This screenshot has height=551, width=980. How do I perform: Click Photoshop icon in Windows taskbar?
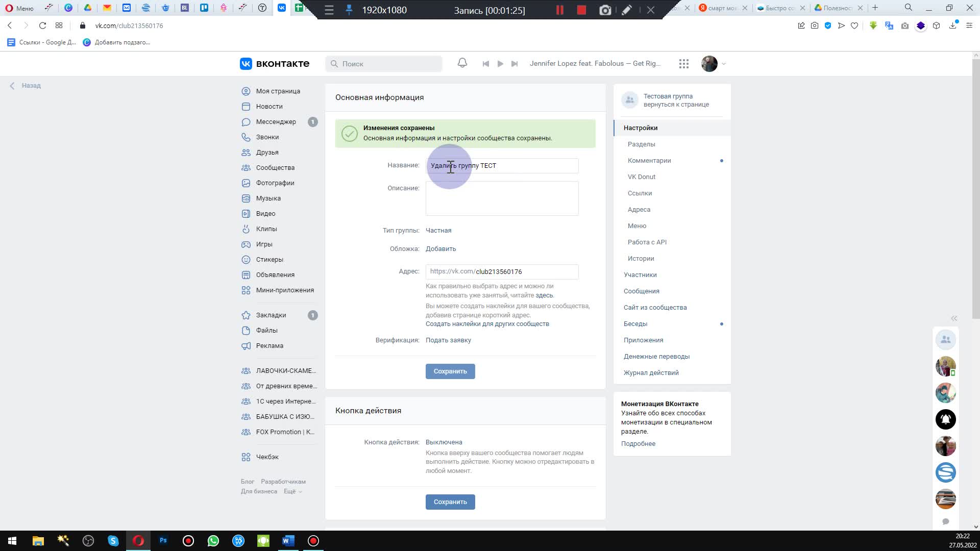(163, 540)
